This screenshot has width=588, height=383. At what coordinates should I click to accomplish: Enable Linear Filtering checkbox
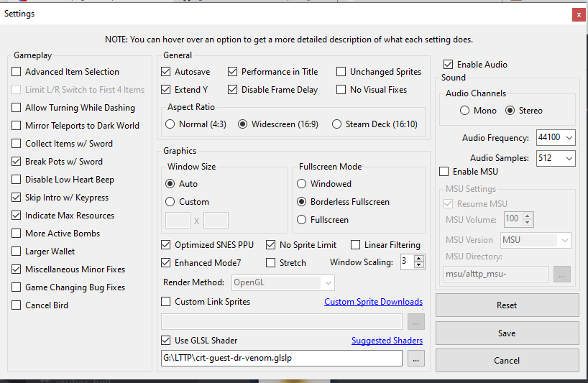click(355, 245)
